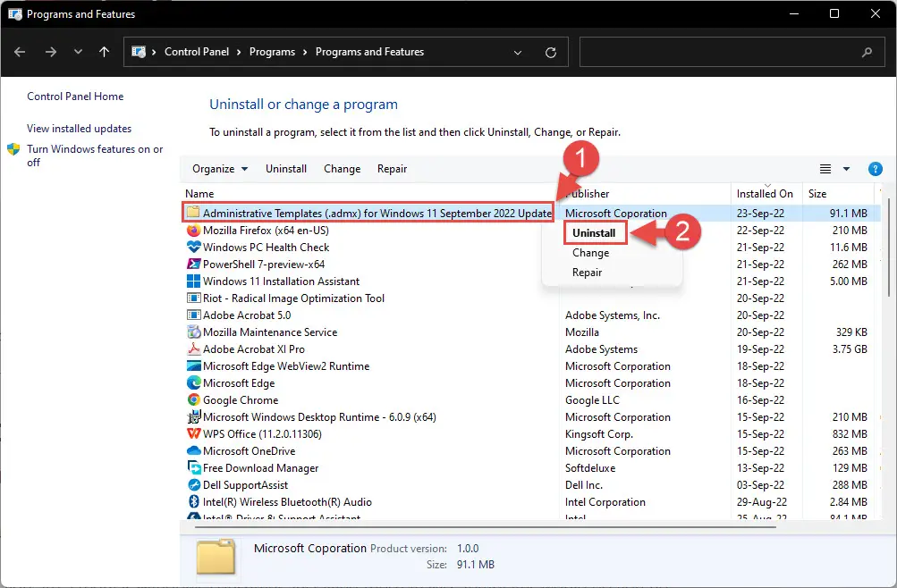Viewport: 897px width, 588px height.
Task: Select Windows PC Health Check icon
Action: coord(193,247)
